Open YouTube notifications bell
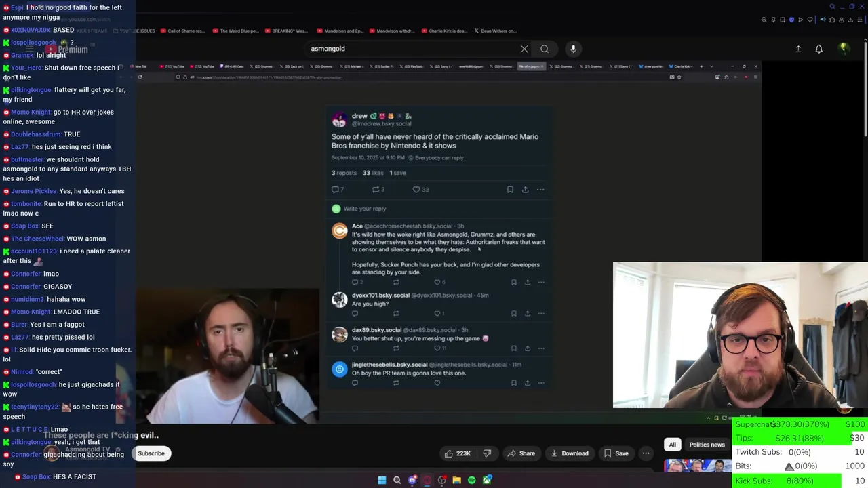 click(818, 49)
